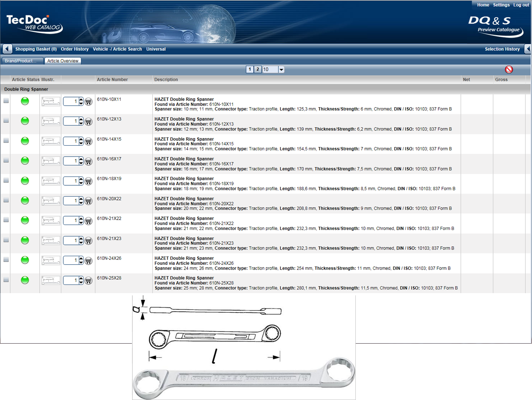
Task: Open the Settings link
Action: (501, 5)
